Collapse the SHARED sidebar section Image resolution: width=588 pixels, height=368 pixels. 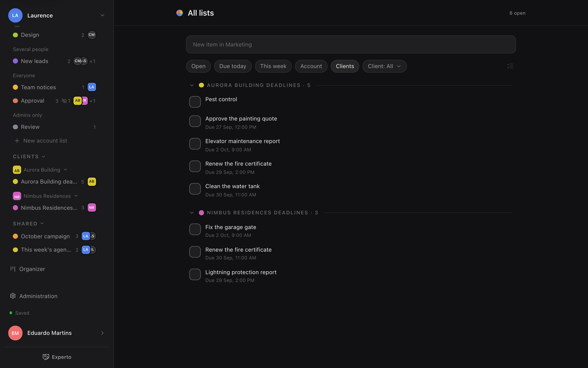point(42,223)
